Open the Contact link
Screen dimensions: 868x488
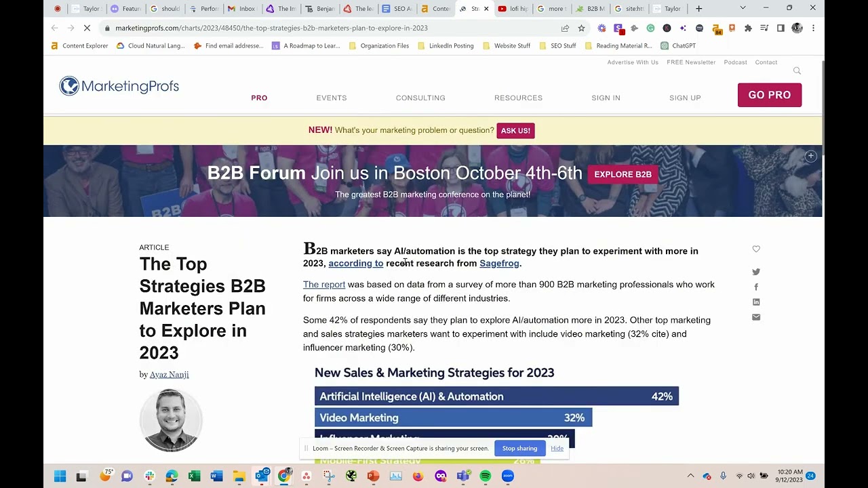pyautogui.click(x=766, y=62)
